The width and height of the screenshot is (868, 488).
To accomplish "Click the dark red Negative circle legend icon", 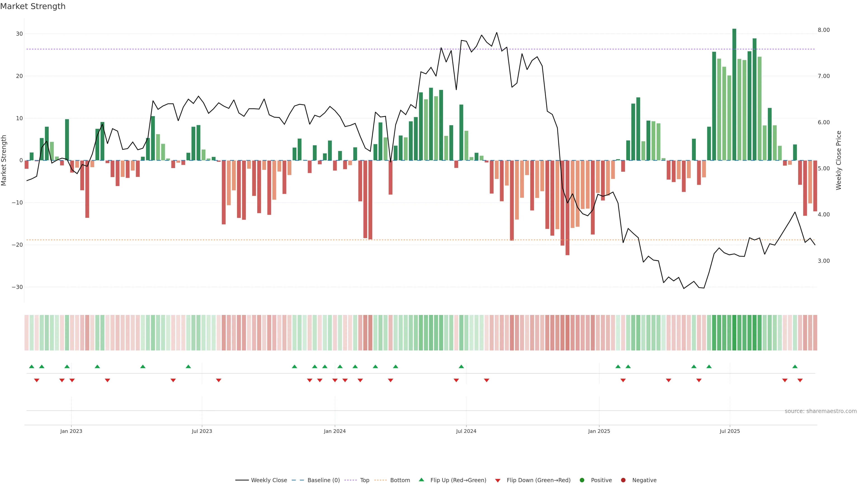I will point(623,480).
